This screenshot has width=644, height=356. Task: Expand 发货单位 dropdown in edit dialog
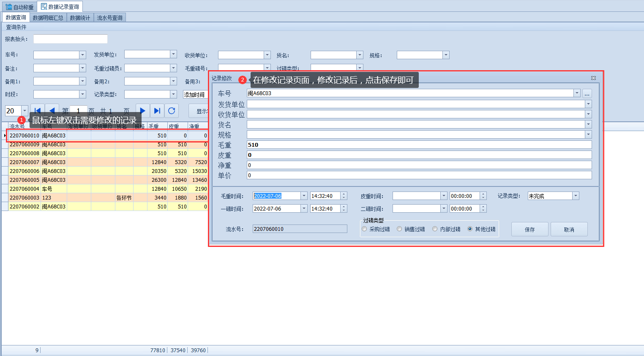pyautogui.click(x=588, y=104)
